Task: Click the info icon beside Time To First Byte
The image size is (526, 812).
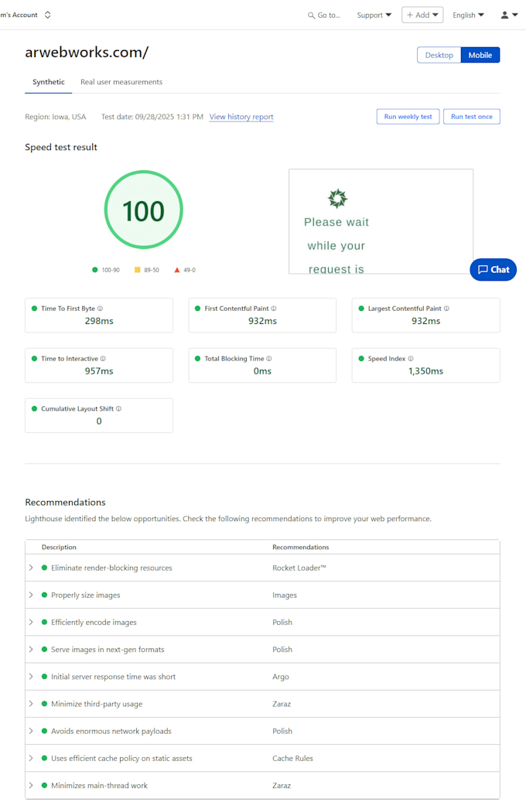Action: (x=100, y=309)
